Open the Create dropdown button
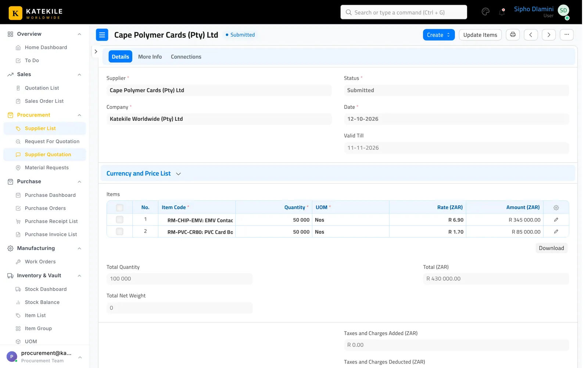Screen dimensions: 588x368 [439, 35]
